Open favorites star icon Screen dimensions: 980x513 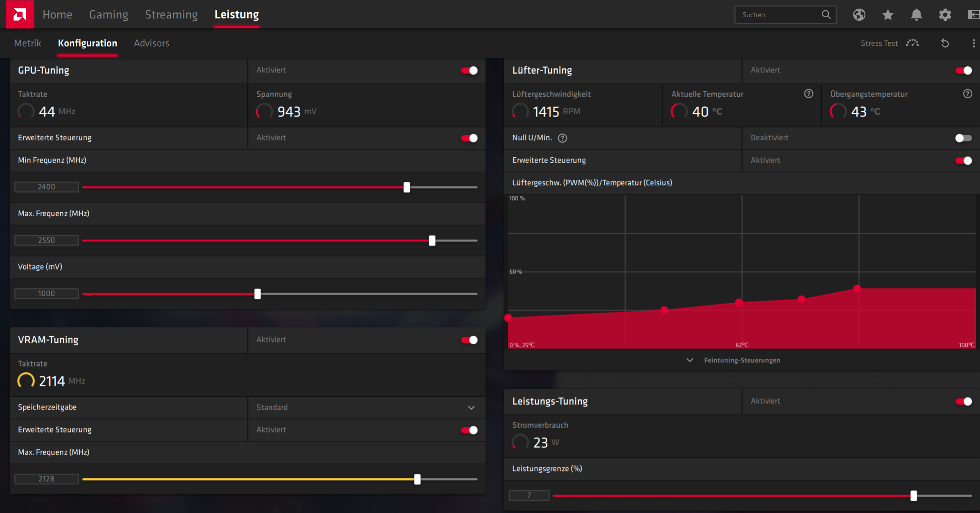pos(887,15)
